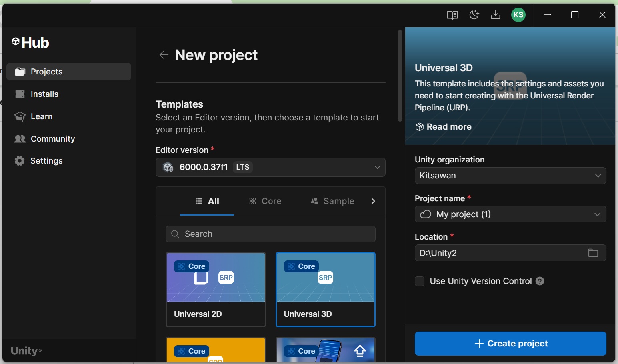The height and width of the screenshot is (364, 618).
Task: Open the Unity organization Kitsawan dropdown
Action: tap(510, 176)
